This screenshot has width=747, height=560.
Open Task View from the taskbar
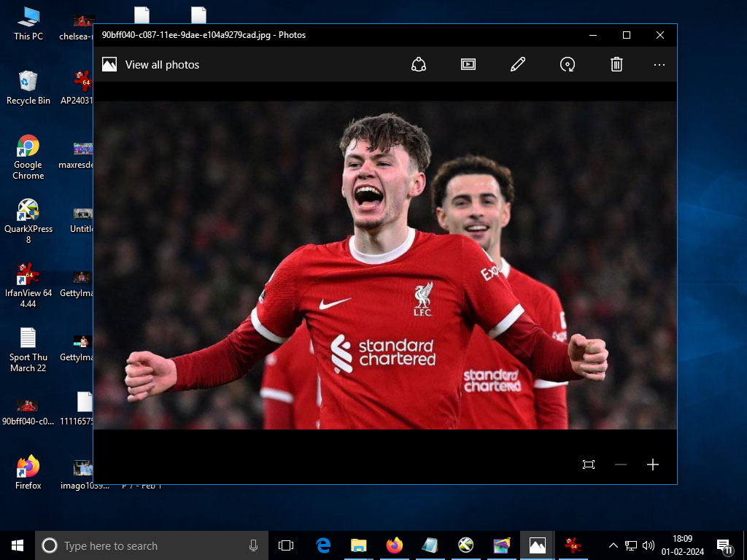(x=286, y=545)
